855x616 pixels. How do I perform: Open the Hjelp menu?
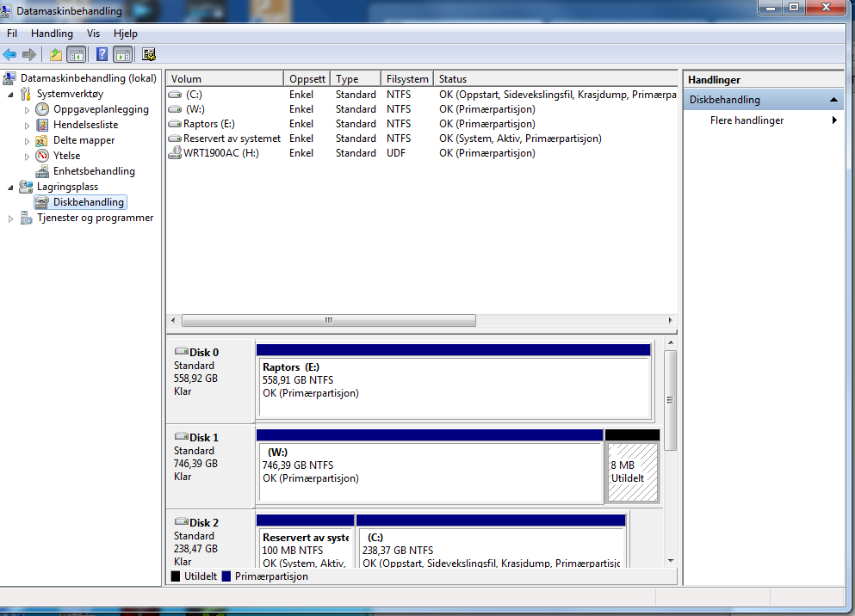click(126, 34)
